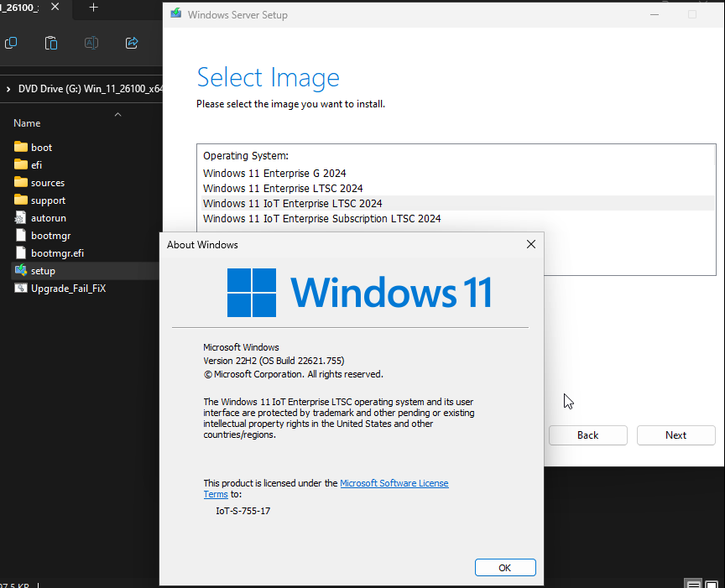Open the Terms link

(x=216, y=494)
